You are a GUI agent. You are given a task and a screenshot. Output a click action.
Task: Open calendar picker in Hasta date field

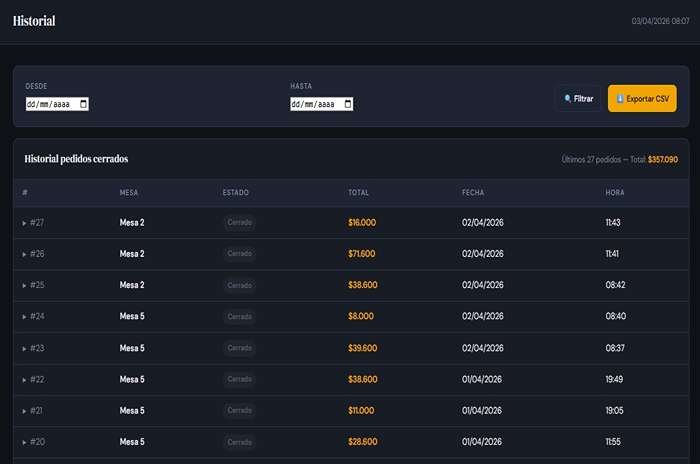click(347, 104)
